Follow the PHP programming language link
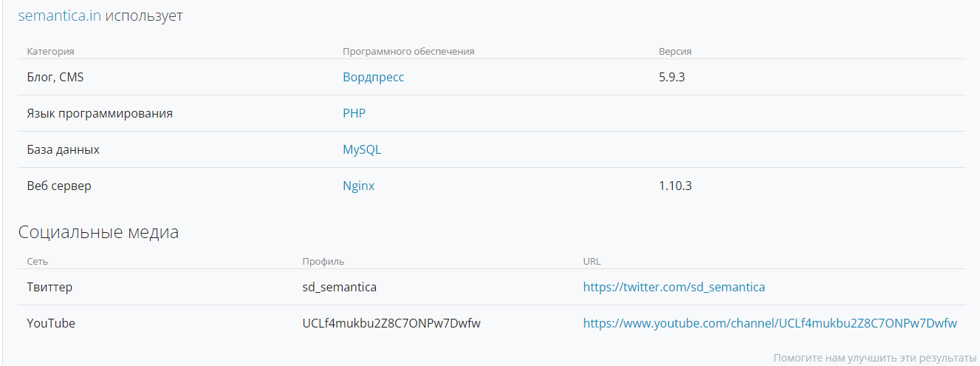This screenshot has height=366, width=980. coord(354,113)
